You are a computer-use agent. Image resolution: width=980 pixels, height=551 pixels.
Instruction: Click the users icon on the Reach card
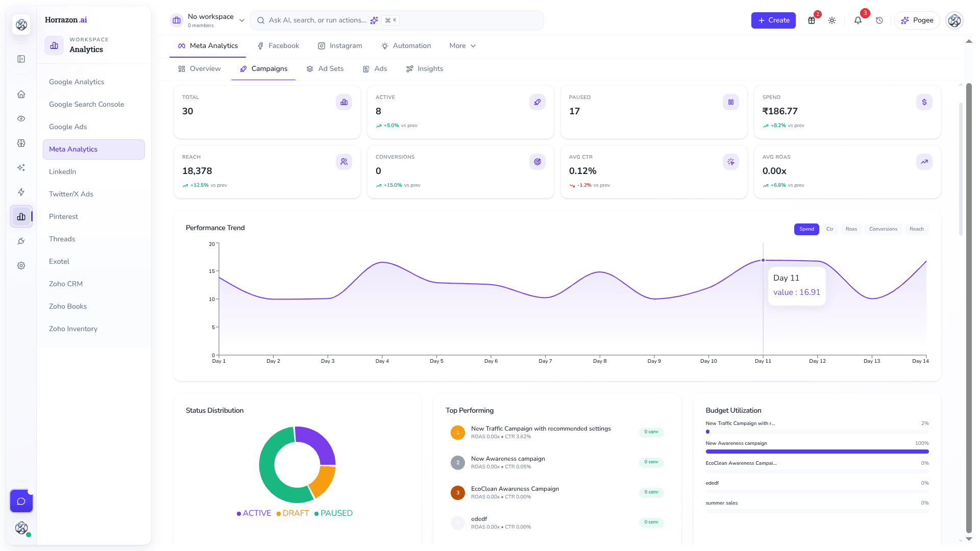pos(344,162)
